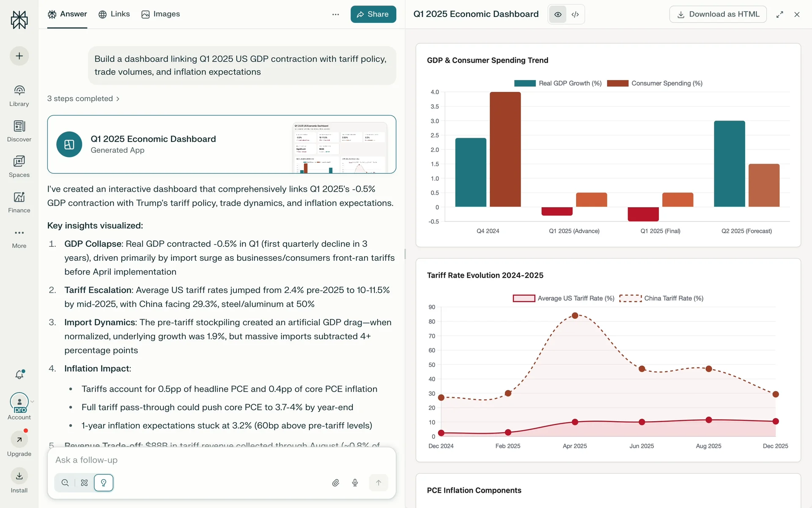The image size is (812, 508).
Task: Toggle Real GDP Growth legend swatch
Action: click(x=525, y=83)
